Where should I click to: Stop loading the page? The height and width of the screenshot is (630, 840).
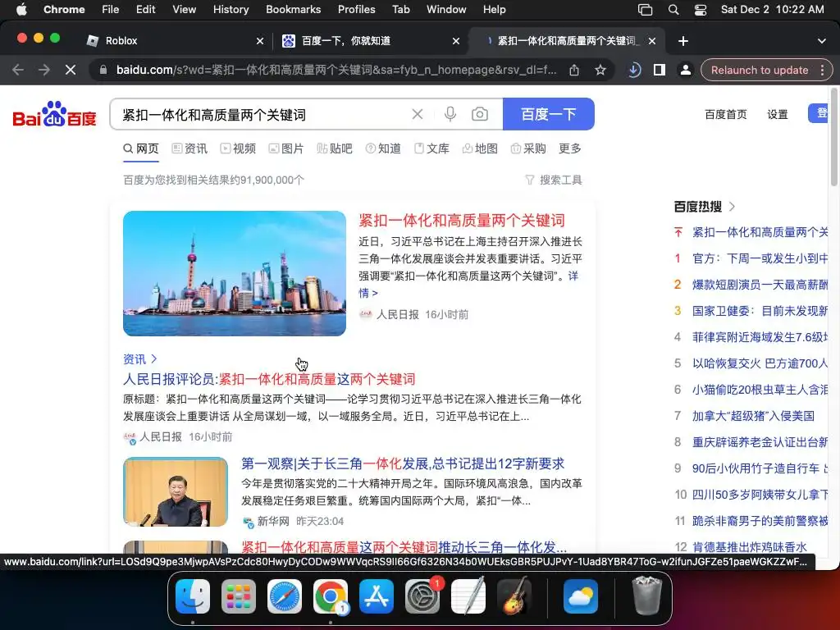click(71, 71)
